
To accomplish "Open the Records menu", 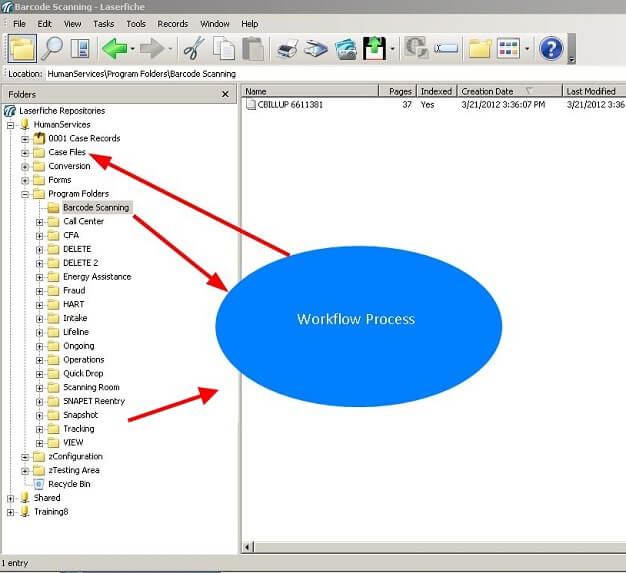I will point(172,24).
